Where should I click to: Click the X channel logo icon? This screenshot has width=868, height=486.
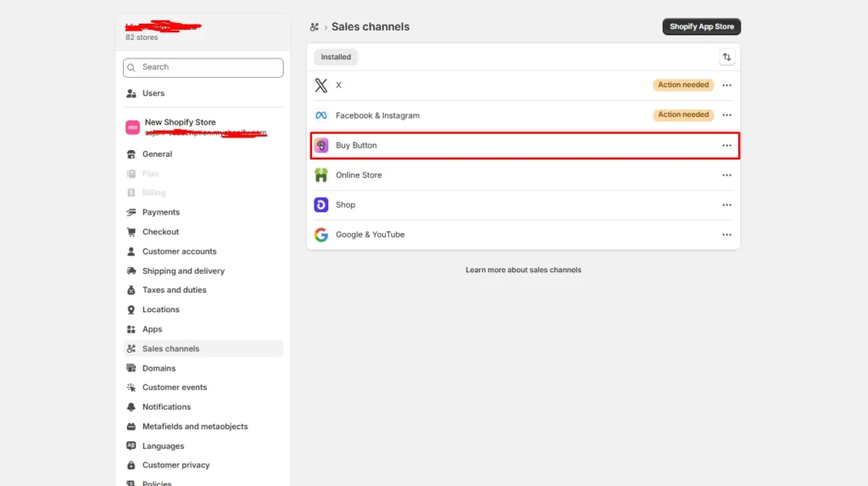[x=321, y=86]
